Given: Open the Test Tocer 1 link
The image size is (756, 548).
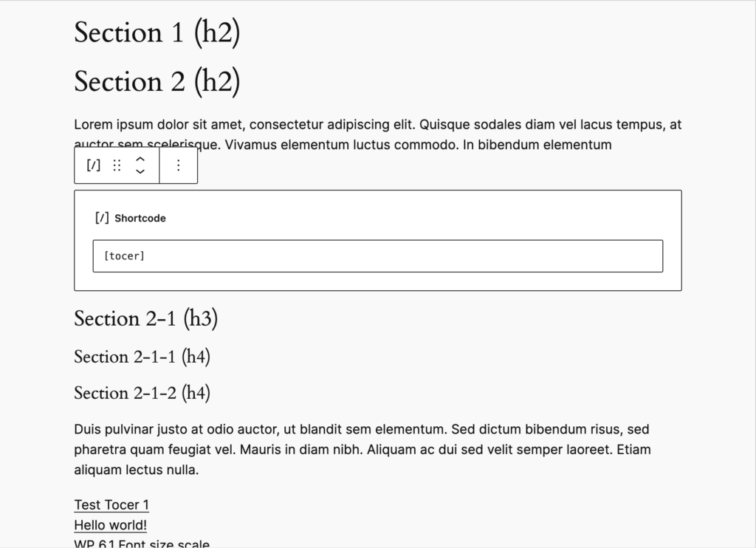Looking at the screenshot, I should pyautogui.click(x=112, y=505).
